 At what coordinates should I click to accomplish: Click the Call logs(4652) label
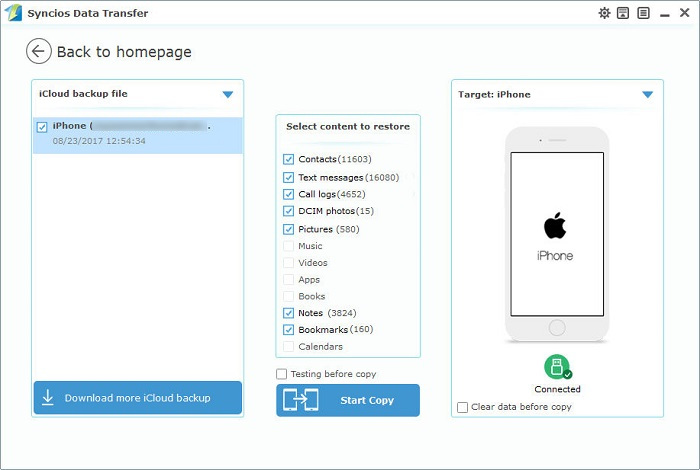coord(332,195)
